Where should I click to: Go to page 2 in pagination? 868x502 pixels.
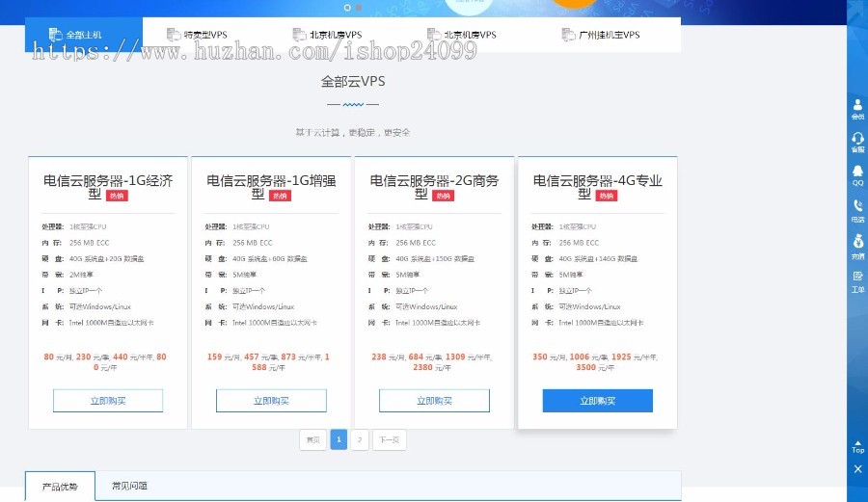(360, 440)
